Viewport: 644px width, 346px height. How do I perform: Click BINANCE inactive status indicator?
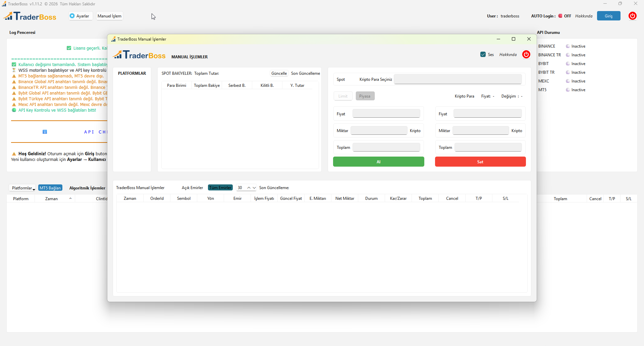(x=568, y=46)
